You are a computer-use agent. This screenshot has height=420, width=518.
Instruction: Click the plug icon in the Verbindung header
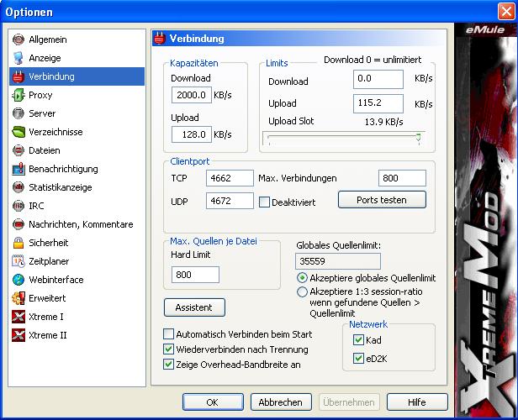[160, 39]
